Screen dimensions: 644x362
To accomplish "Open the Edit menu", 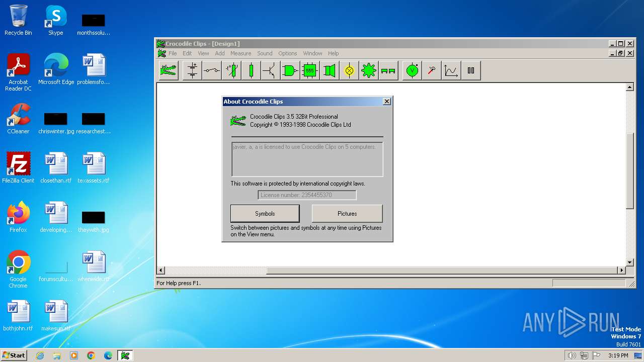I will pos(187,53).
